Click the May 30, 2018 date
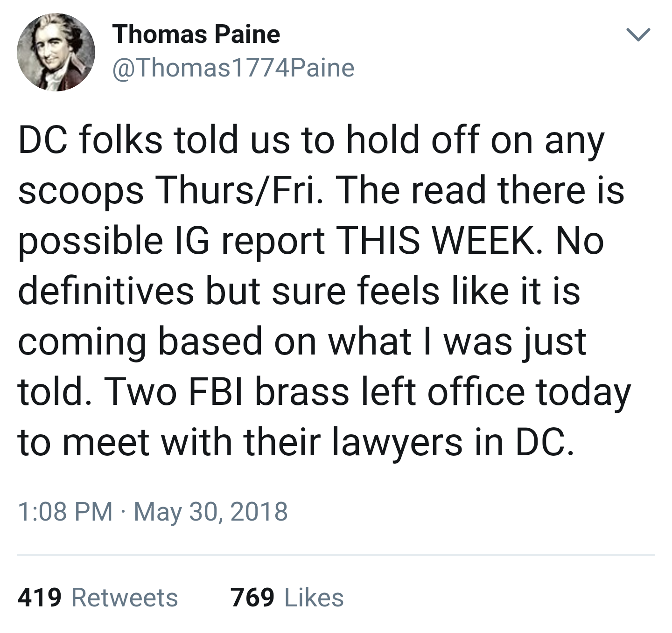The height and width of the screenshot is (633, 672). point(210,511)
